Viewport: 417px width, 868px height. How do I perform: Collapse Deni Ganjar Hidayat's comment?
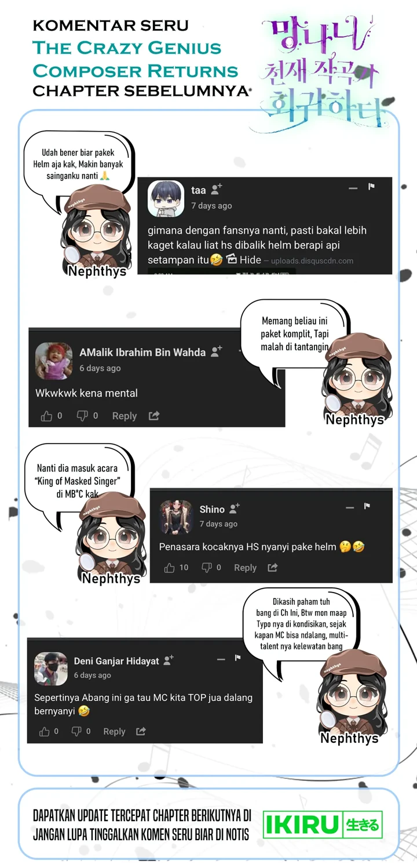click(x=221, y=659)
